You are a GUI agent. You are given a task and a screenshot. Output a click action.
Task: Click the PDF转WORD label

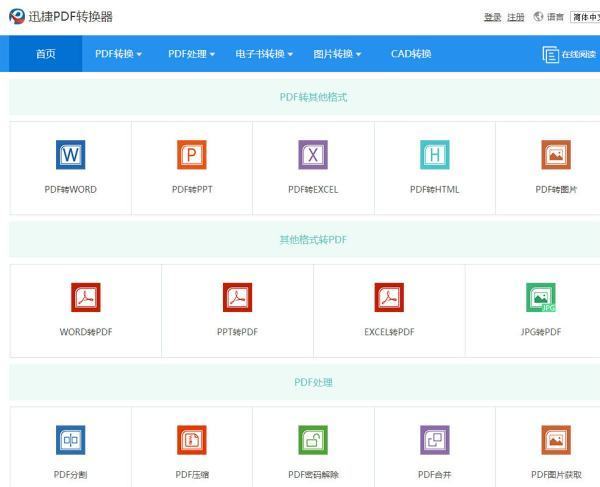pyautogui.click(x=70, y=189)
